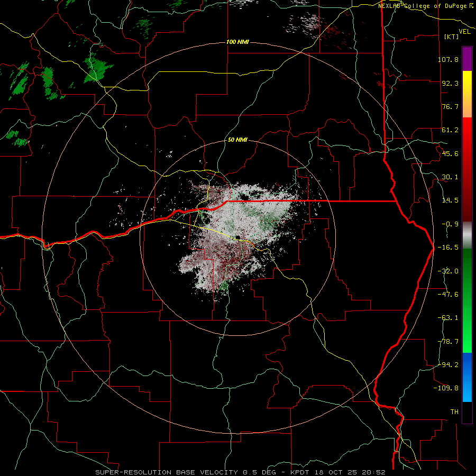Click the -47.6 scale value
Image resolution: width=476 pixels, height=476 pixels.
coord(448,295)
